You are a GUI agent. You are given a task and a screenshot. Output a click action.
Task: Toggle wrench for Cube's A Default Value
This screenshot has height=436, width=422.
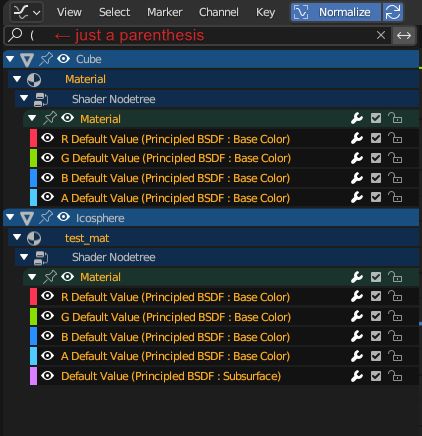pyautogui.click(x=357, y=197)
